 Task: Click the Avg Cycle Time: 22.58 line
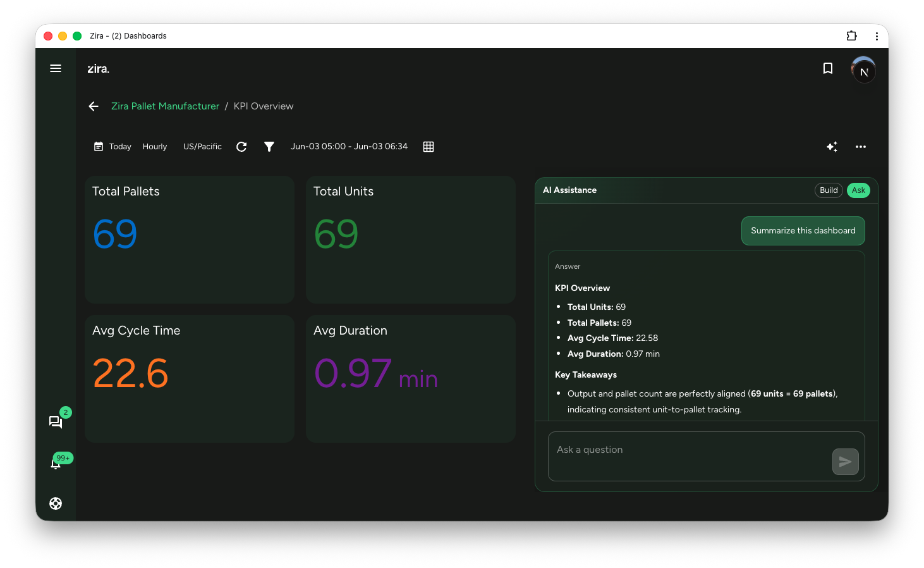pos(612,338)
